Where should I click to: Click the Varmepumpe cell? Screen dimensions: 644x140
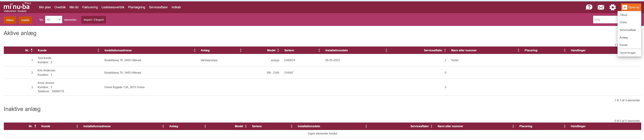click(209, 60)
